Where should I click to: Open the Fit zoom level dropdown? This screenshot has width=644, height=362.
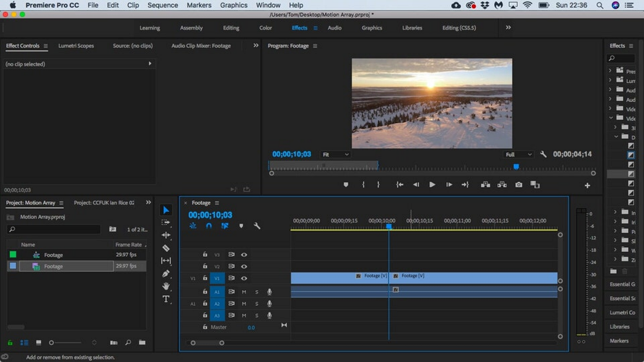tap(335, 154)
